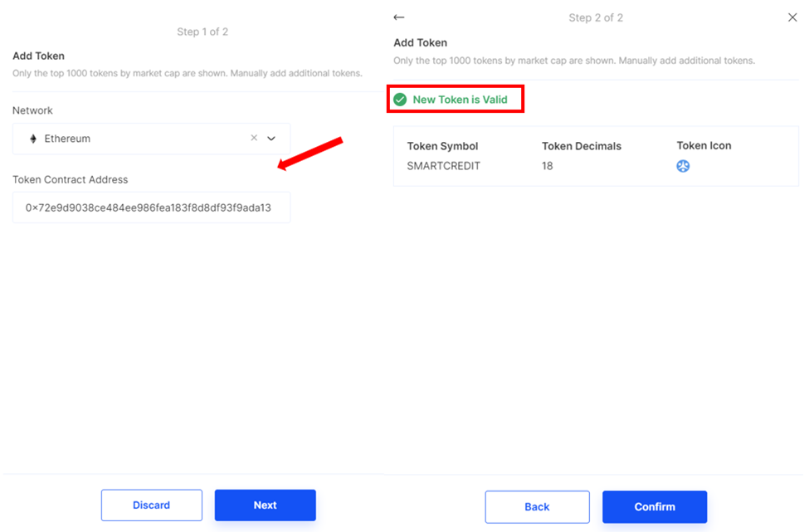Screen dimensions: 809x532
Task: Click the Ethereum diamond logo icon
Action: click(33, 139)
